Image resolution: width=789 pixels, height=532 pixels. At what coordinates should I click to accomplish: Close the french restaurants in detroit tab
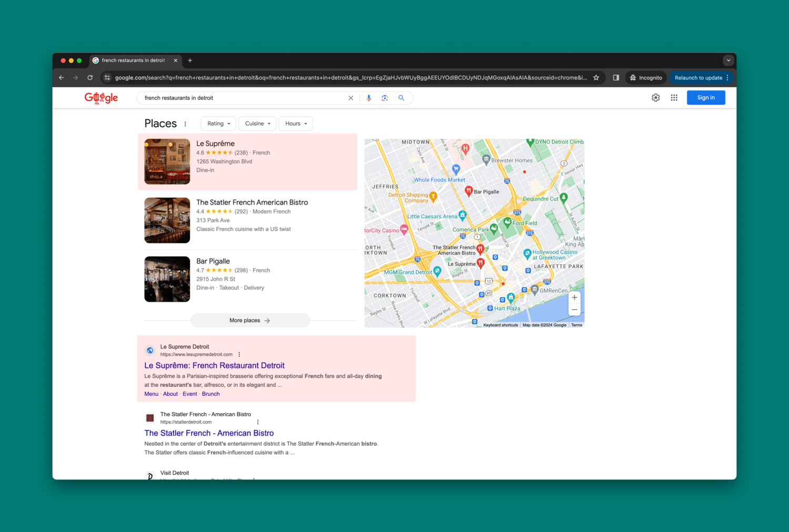point(176,60)
